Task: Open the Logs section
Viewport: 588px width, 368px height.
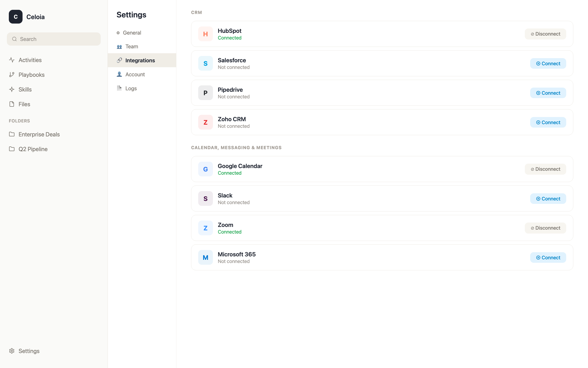Action: (x=131, y=88)
